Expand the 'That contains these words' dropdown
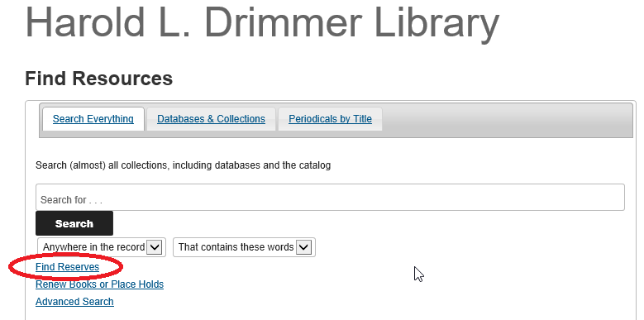Image resolution: width=644 pixels, height=320 pixels. pyautogui.click(x=244, y=247)
